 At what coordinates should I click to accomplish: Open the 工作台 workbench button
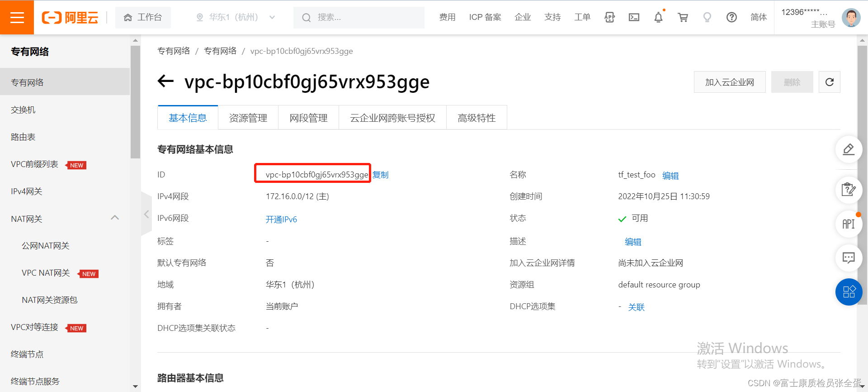(143, 17)
